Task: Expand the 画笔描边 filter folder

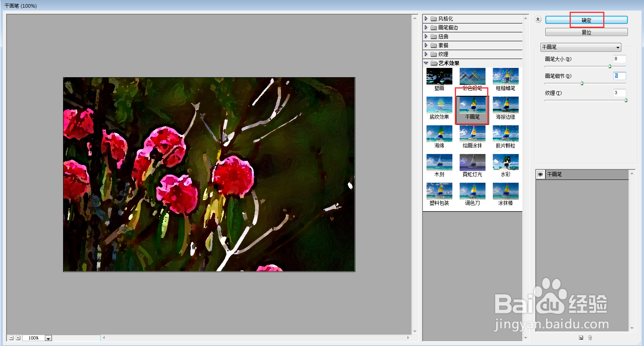Action: (x=426, y=27)
